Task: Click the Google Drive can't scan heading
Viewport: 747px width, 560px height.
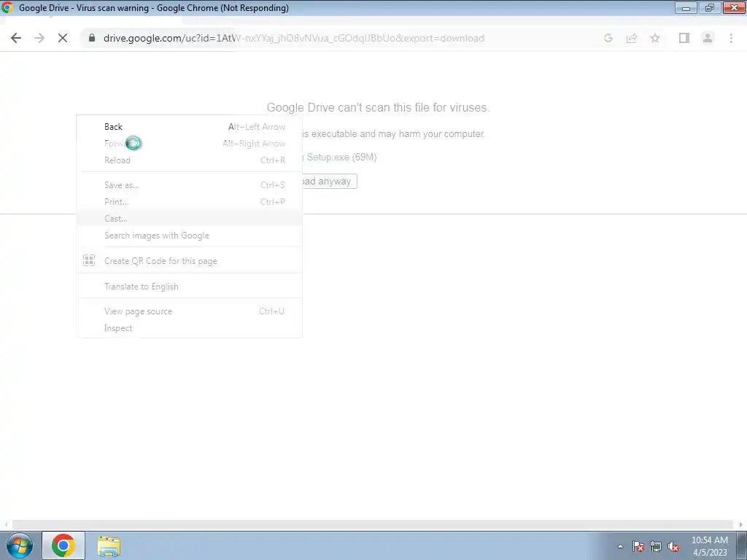Action: click(x=378, y=108)
